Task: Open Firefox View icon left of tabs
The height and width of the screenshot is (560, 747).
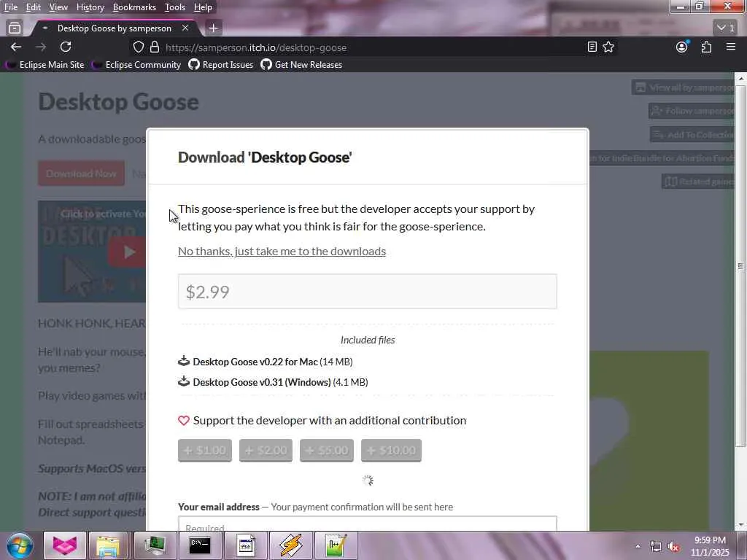Action: [15, 28]
